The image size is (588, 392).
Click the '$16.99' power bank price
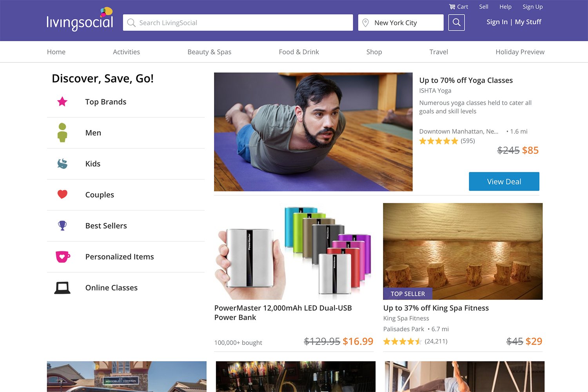point(358,341)
